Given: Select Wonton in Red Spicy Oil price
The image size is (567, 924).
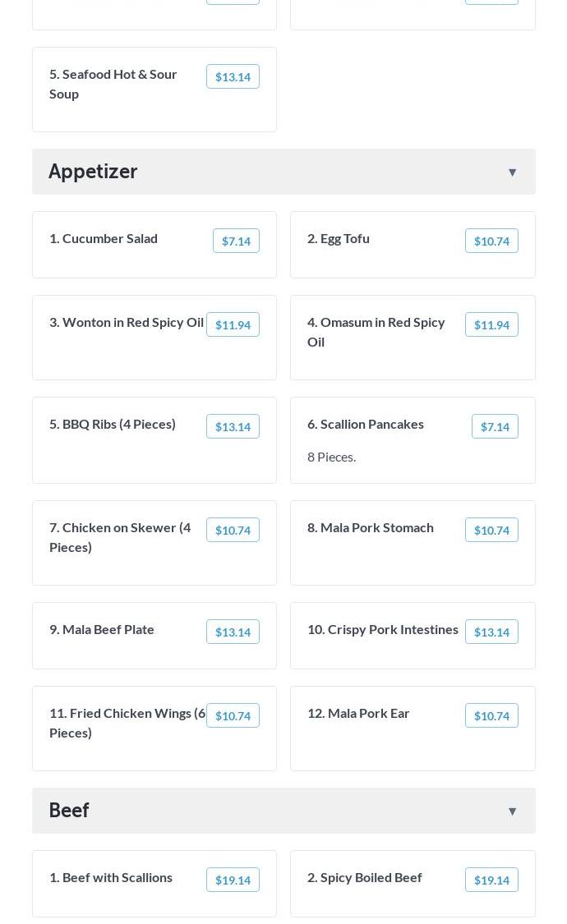Looking at the screenshot, I should 233,324.
